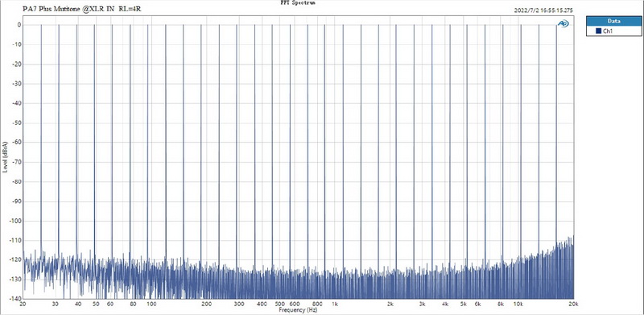The image size is (644, 315).
Task: Click the 20 Hz axis tick label
Action: coord(23,305)
